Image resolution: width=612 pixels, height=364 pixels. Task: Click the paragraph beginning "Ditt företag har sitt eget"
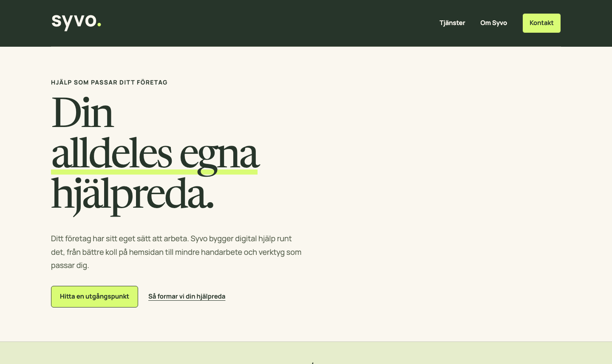(176, 252)
